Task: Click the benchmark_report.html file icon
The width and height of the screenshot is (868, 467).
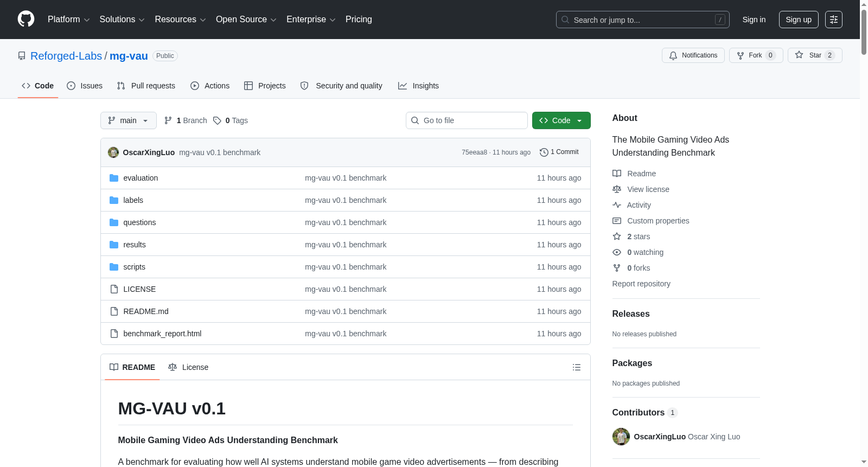Action: pyautogui.click(x=114, y=334)
